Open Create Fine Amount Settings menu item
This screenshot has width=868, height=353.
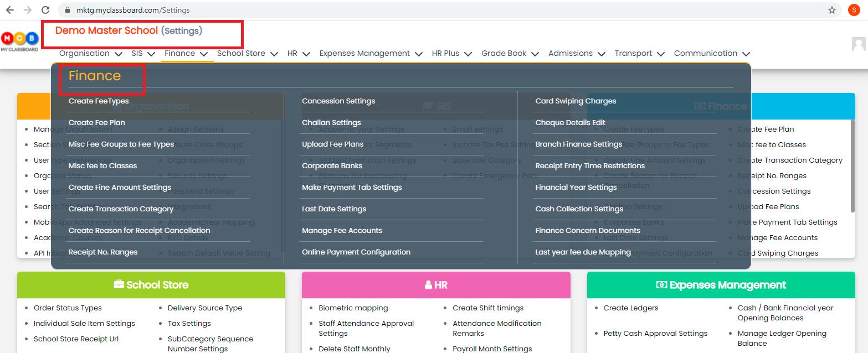point(120,188)
